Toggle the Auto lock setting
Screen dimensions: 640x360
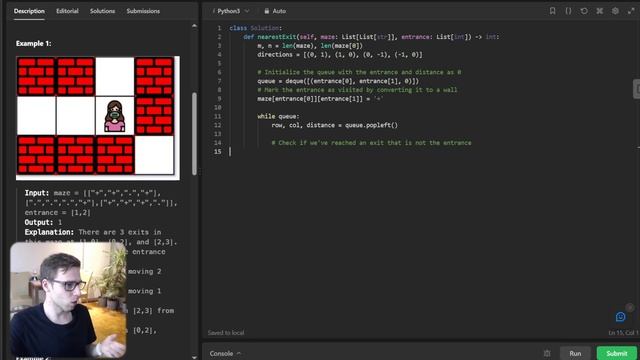[275, 11]
